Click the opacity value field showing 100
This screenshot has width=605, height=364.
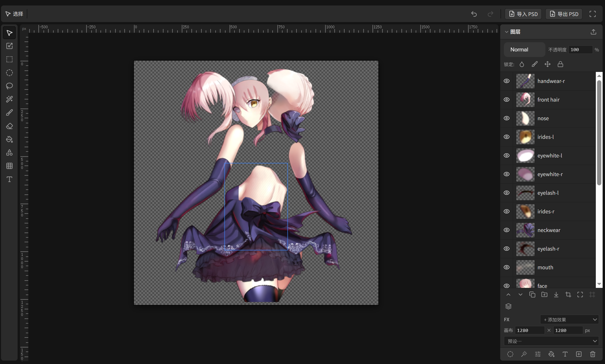point(580,50)
